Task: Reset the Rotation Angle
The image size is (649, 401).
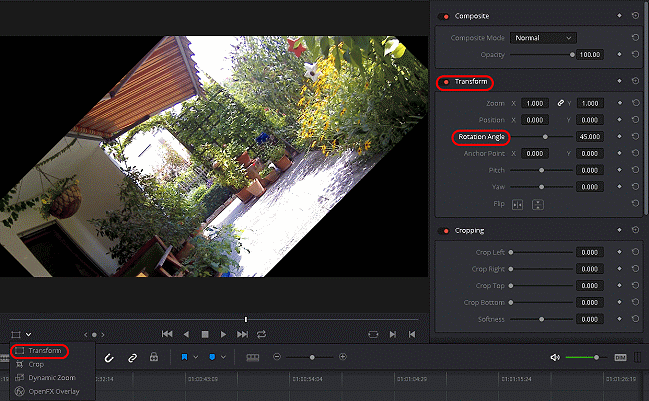Action: point(635,136)
